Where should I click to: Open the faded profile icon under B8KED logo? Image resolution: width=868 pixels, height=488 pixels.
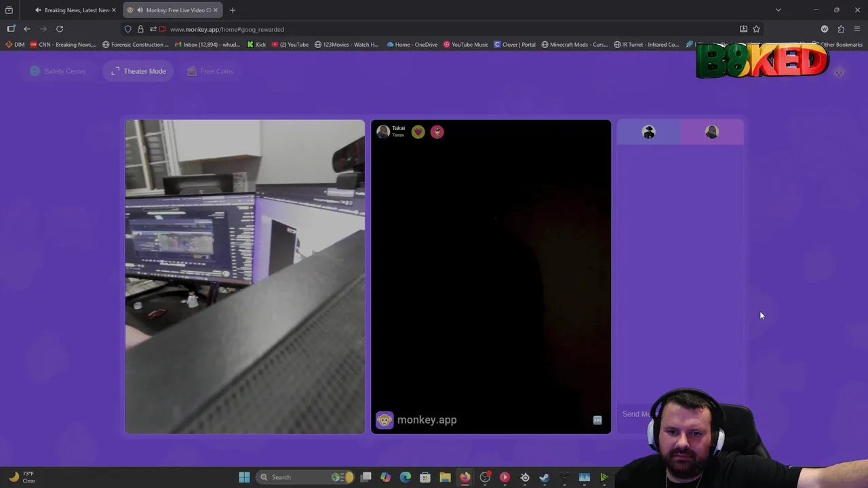(839, 73)
